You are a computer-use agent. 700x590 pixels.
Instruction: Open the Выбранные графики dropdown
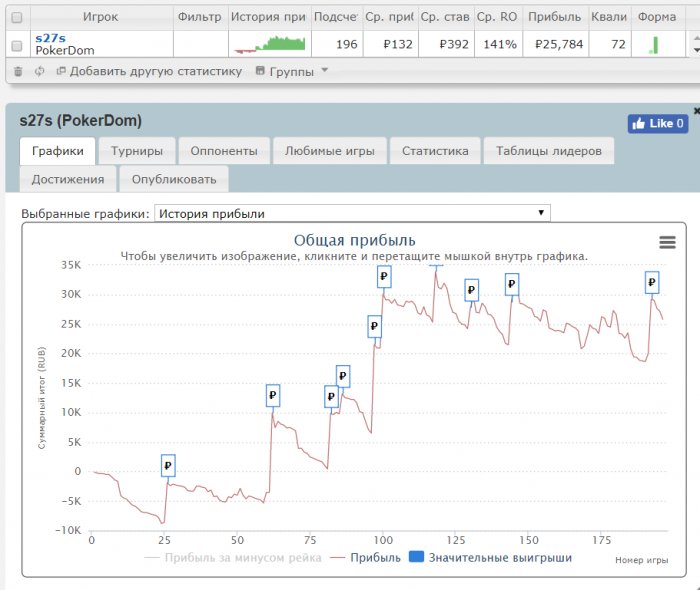(x=352, y=213)
